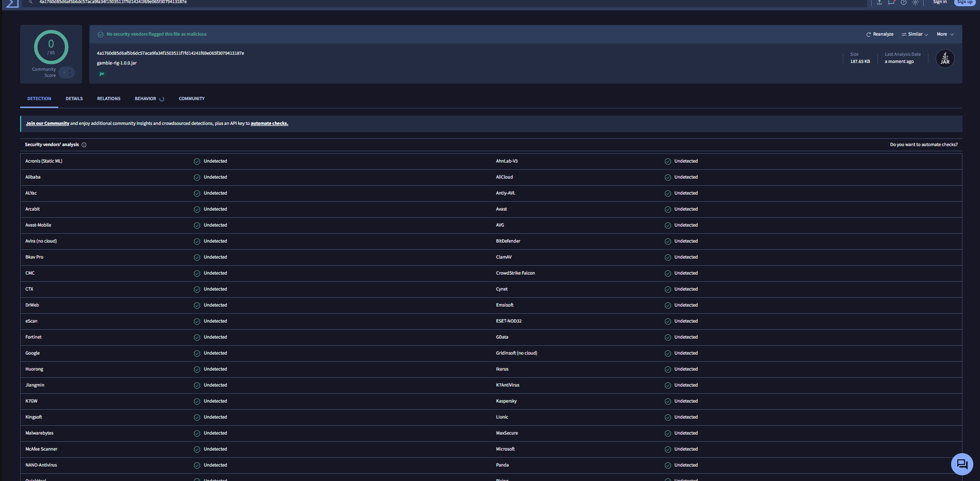Click check icon in CrowdStrike Falcon row

tap(668, 274)
